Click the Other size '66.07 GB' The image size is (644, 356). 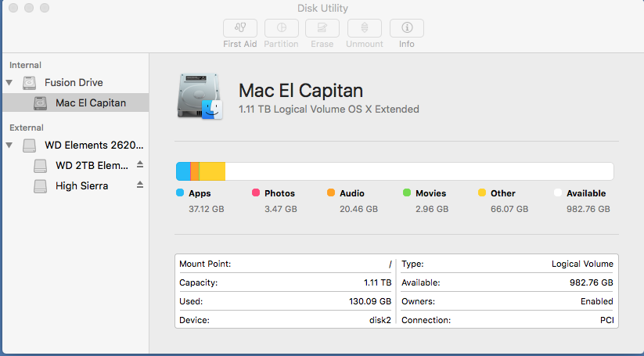(509, 209)
